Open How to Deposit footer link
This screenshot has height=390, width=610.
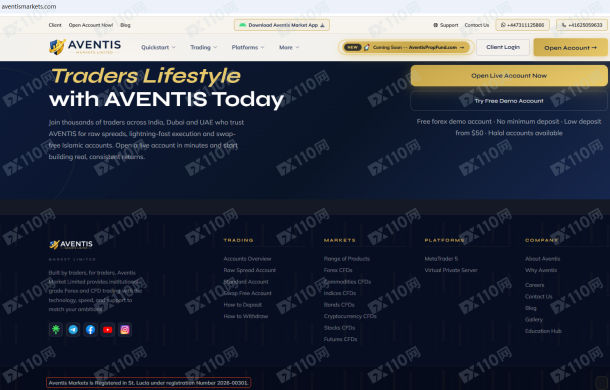click(x=243, y=305)
